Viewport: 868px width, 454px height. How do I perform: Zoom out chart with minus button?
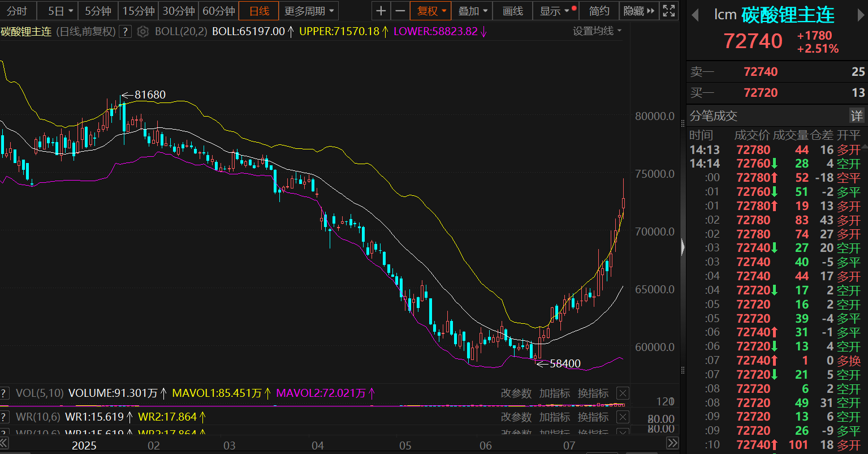tap(400, 11)
